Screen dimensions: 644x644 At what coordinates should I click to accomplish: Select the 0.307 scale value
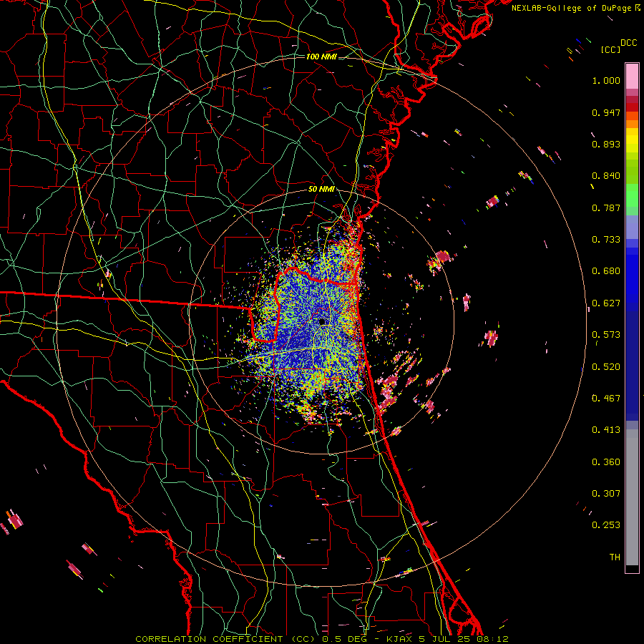(x=606, y=494)
